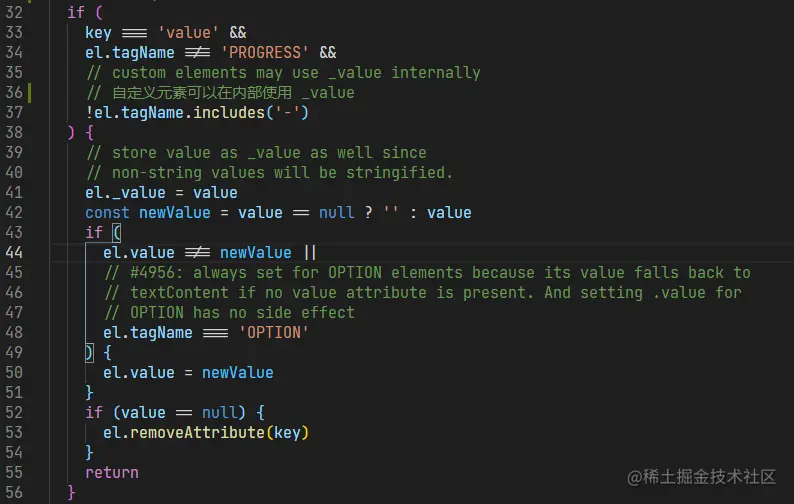Click el.value = newValue on line 50
794x504 pixels.
tap(188, 373)
